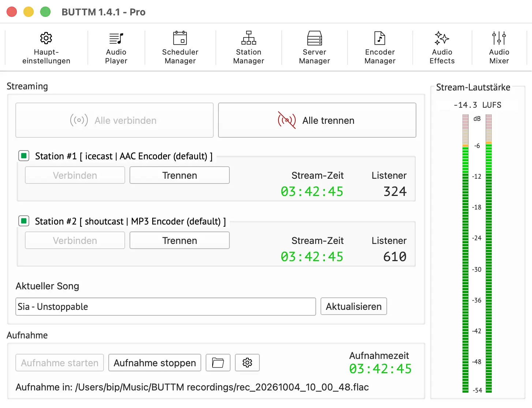Viewport: 532px width, 408px height.
Task: Click the Alle verbinden button
Action: tap(115, 120)
